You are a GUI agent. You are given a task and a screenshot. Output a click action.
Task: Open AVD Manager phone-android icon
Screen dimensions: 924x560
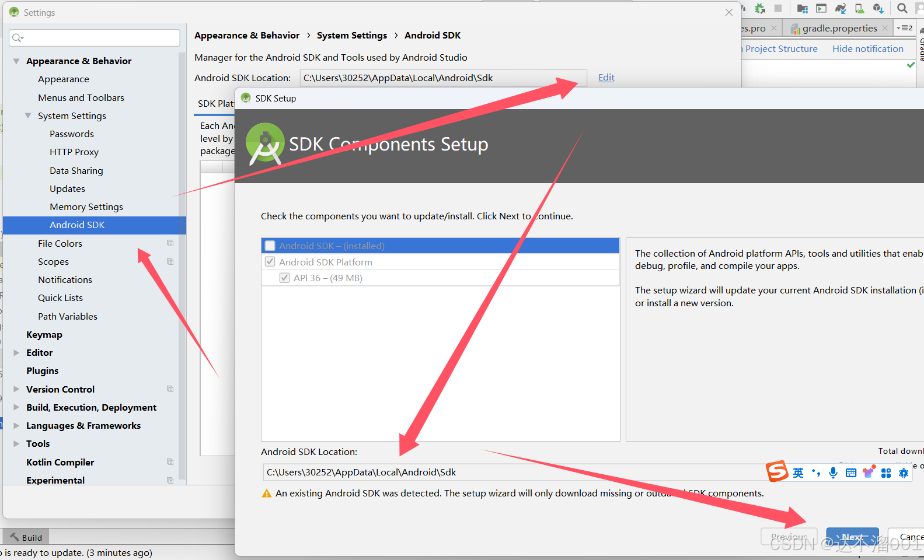pyautogui.click(x=859, y=8)
